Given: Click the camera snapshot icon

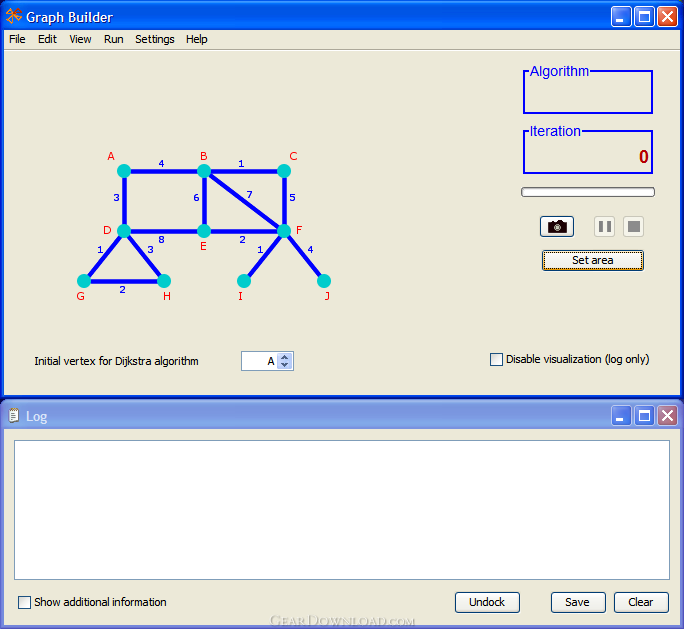Looking at the screenshot, I should coord(557,226).
